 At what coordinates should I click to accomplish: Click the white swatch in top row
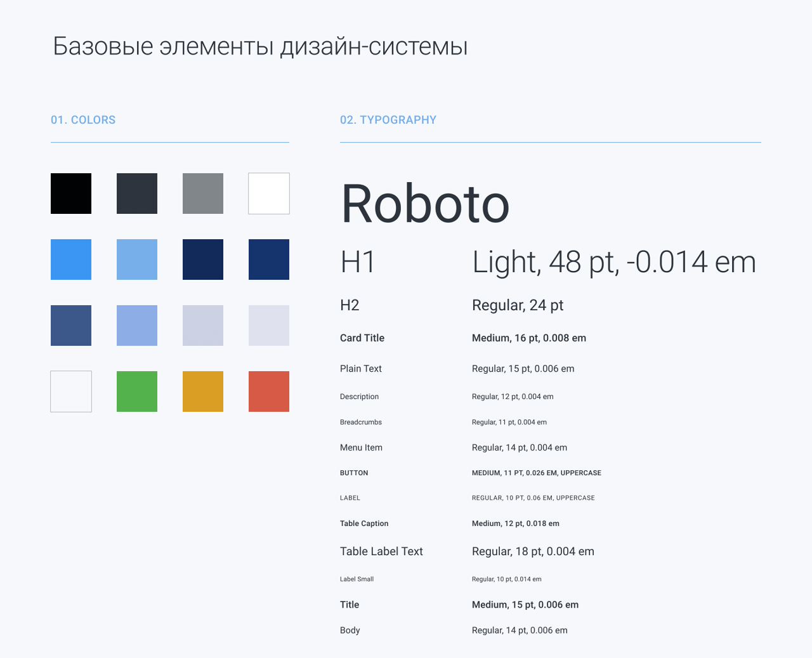269,194
